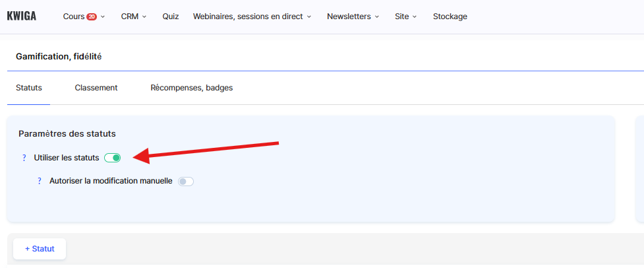Disable the Utiliser les statuts toggle
Viewport: 644px width, 268px height.
tap(113, 158)
